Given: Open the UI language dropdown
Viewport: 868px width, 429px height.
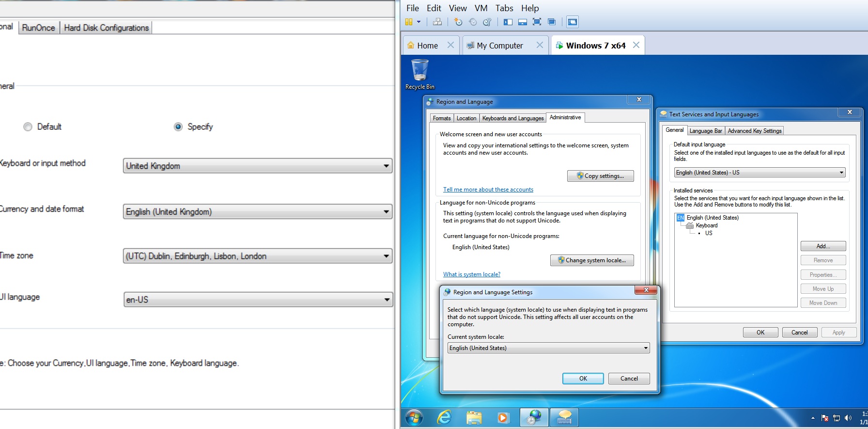Looking at the screenshot, I should point(258,300).
